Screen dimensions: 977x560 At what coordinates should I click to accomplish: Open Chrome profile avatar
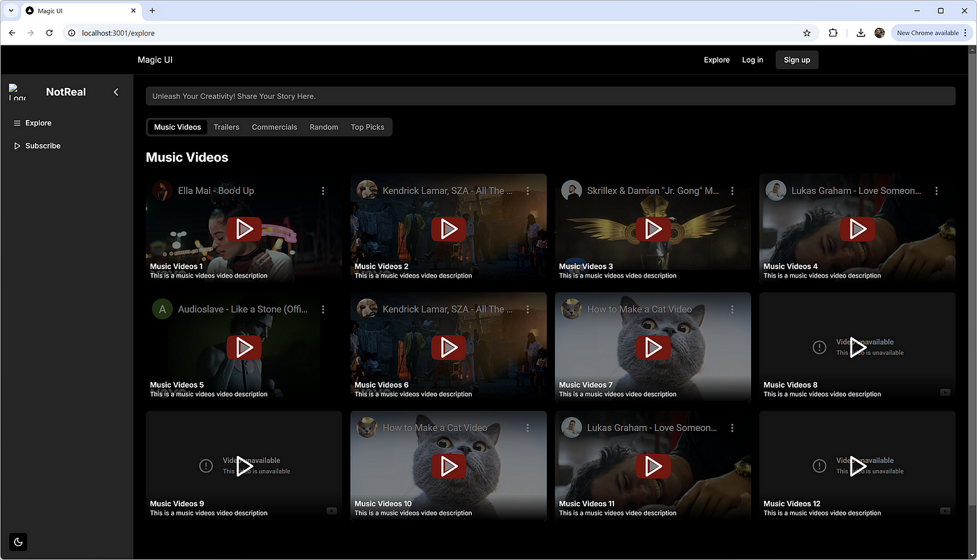coord(879,33)
